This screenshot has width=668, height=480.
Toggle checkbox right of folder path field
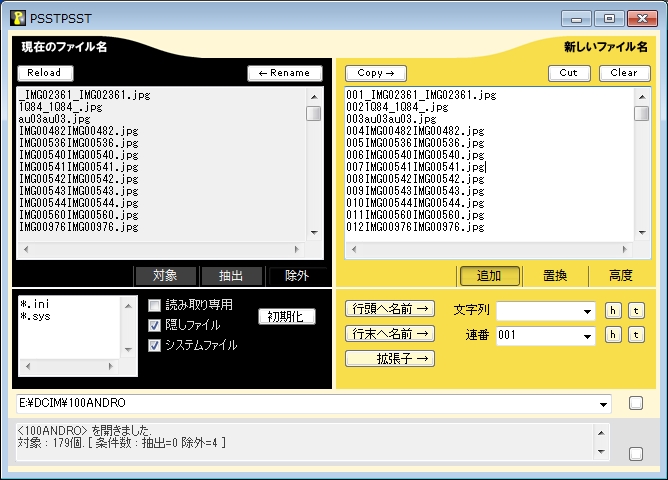pyautogui.click(x=636, y=403)
